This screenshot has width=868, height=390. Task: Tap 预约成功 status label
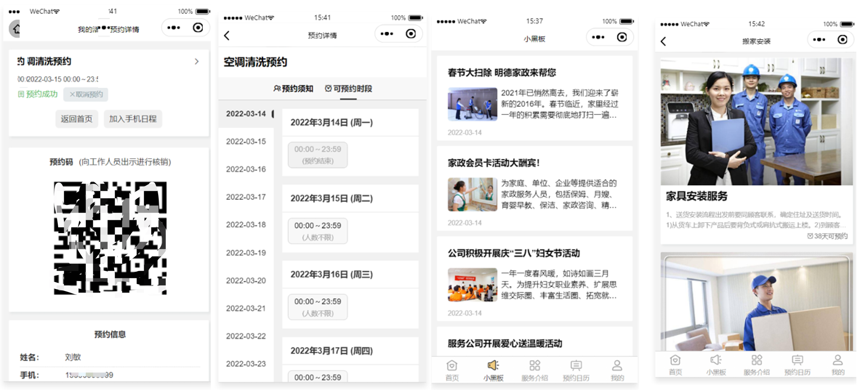click(38, 94)
